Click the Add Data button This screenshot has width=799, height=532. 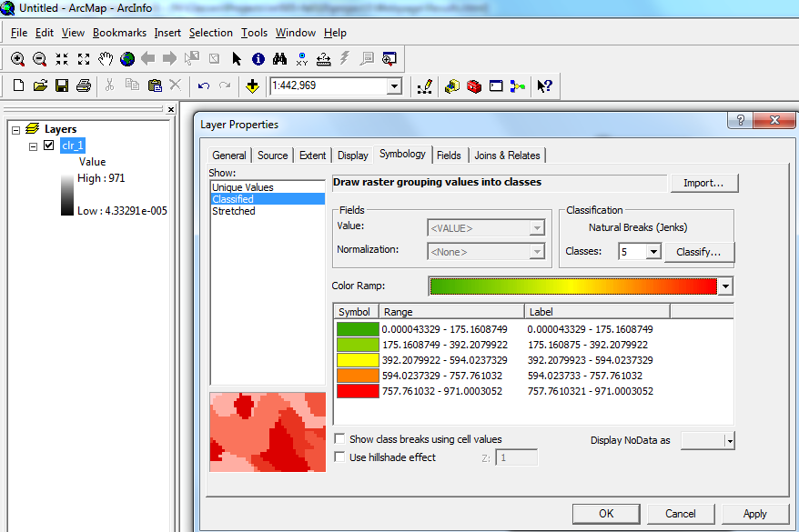(252, 86)
